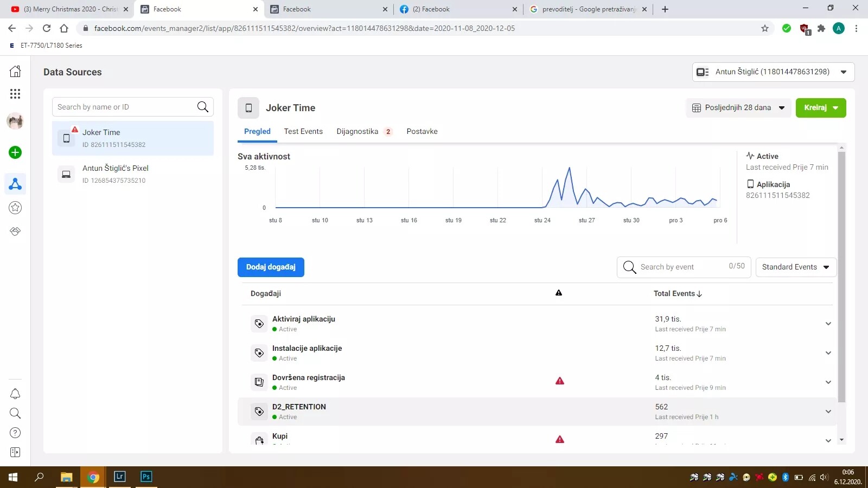Switch to the Dijagnostika tab
Viewport: 868px width, 488px height.
click(x=364, y=131)
